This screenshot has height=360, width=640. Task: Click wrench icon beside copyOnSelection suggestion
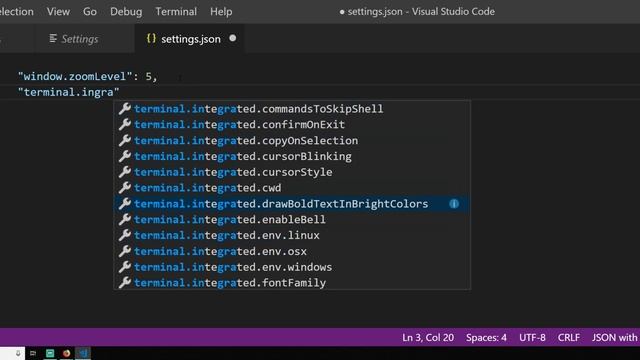click(124, 140)
